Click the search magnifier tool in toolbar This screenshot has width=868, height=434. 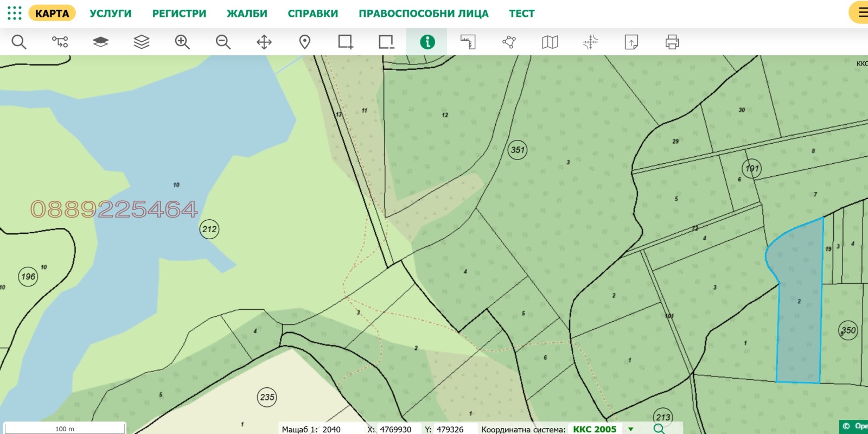point(19,42)
